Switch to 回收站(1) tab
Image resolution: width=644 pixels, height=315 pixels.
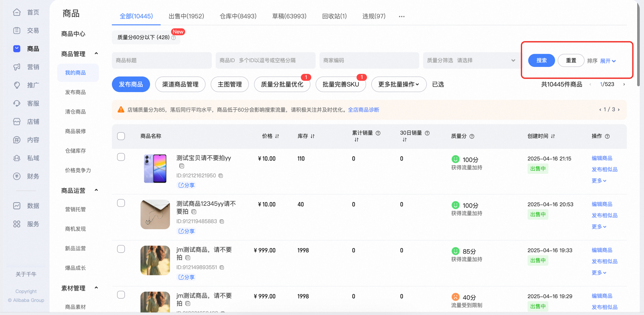334,16
